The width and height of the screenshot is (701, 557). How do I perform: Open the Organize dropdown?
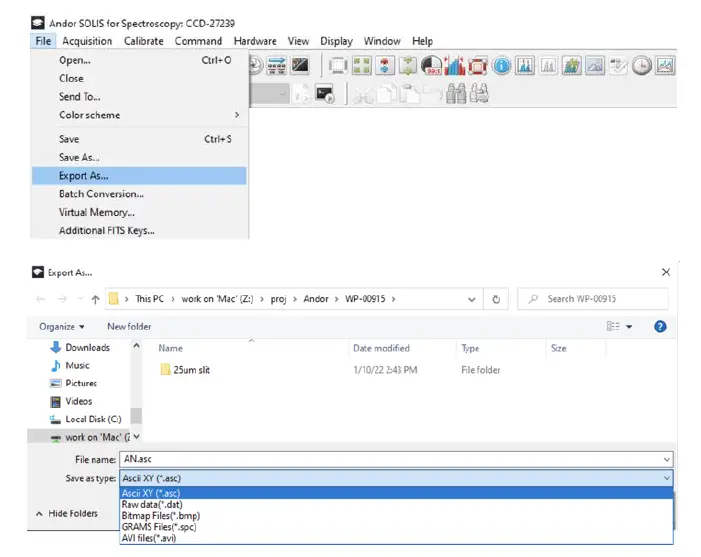tap(62, 327)
